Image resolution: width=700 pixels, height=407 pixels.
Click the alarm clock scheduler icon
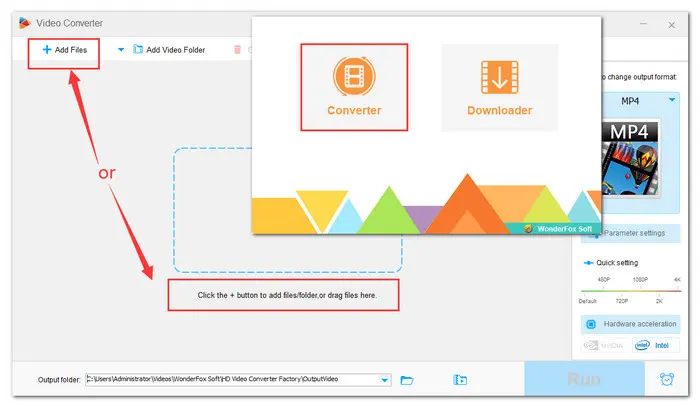667,380
